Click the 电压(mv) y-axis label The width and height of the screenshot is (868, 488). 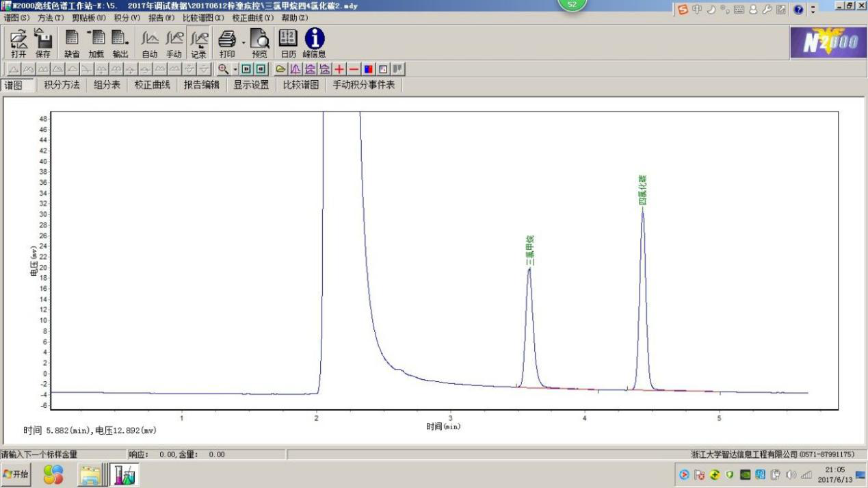pyautogui.click(x=34, y=261)
